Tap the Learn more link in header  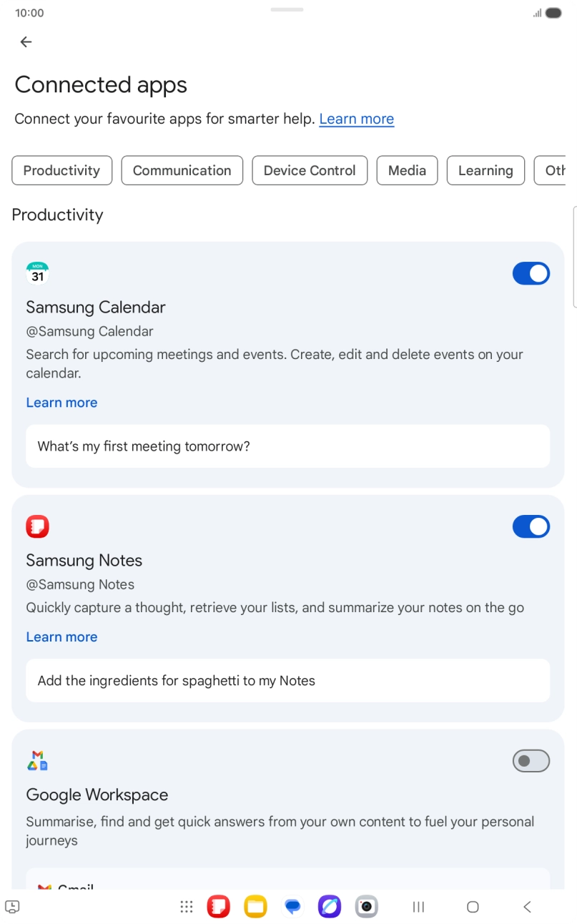pyautogui.click(x=356, y=119)
